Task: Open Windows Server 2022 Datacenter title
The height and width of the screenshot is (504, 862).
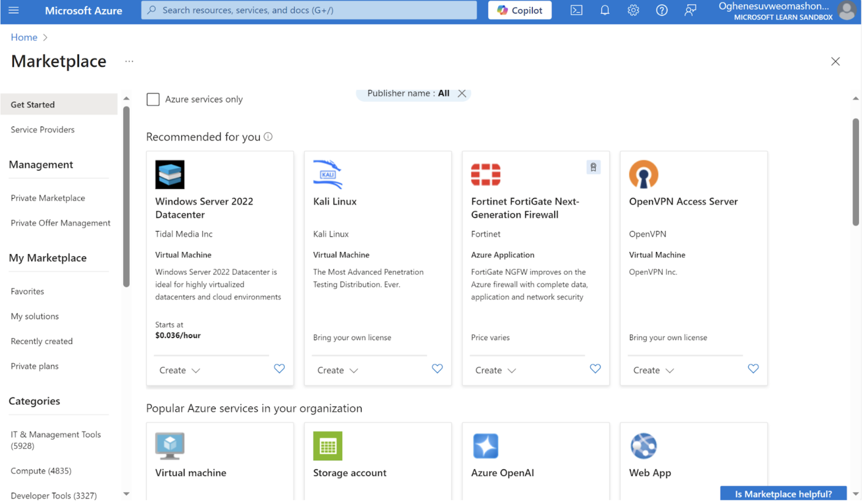Action: click(x=204, y=208)
